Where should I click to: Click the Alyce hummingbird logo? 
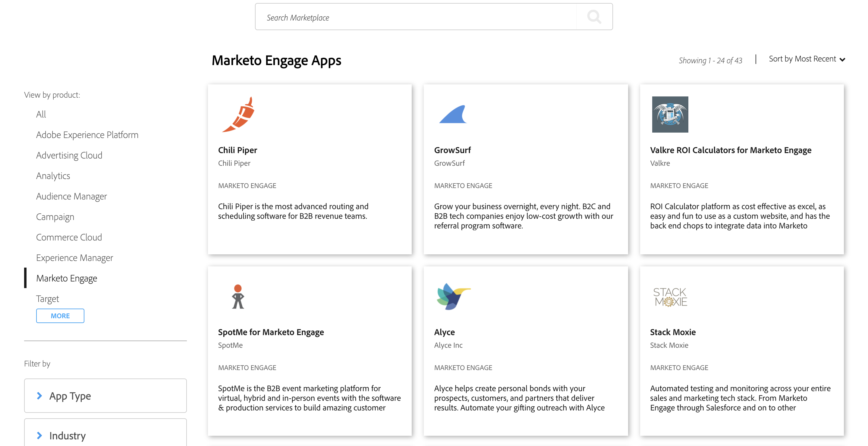[453, 297]
